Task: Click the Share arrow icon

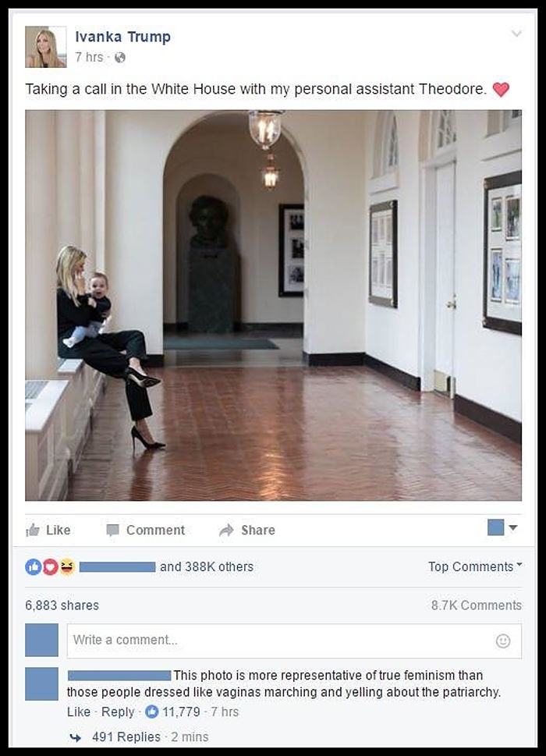Action: point(226,531)
